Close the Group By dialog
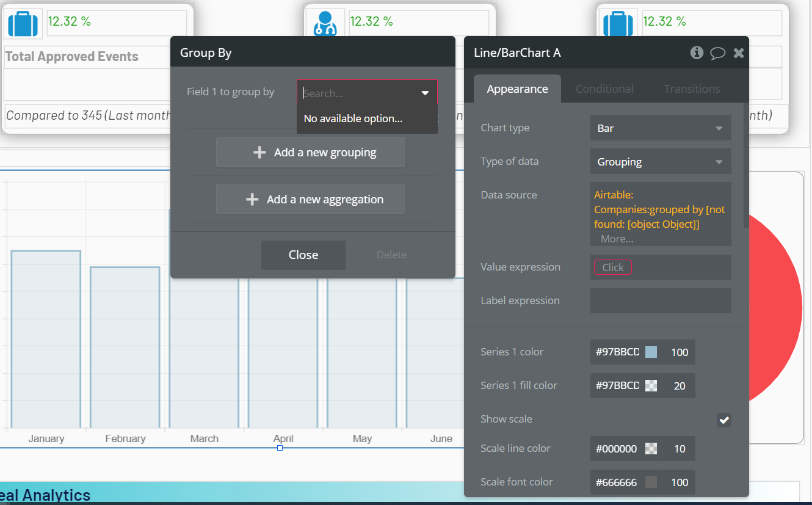This screenshot has width=812, height=505. (303, 255)
